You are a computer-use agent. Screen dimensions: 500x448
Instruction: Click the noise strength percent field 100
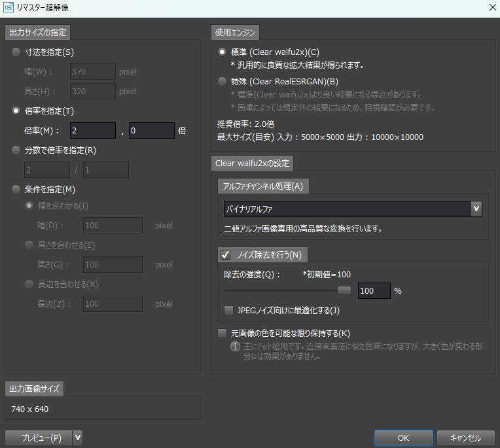tap(374, 290)
